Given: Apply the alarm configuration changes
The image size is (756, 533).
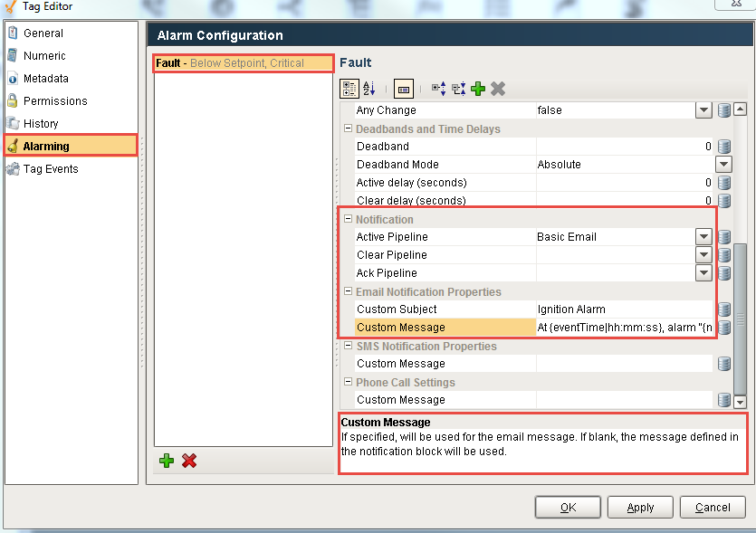Looking at the screenshot, I should 640,507.
